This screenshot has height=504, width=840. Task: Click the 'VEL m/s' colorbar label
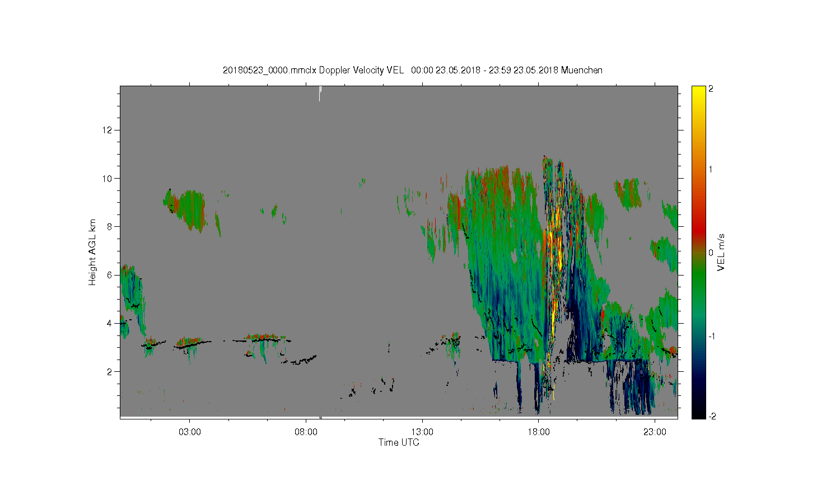coord(721,253)
